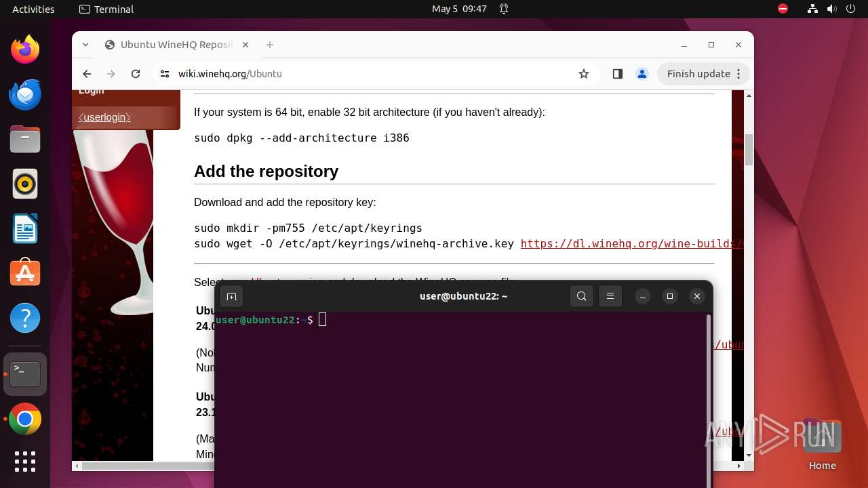Click the red do-not-disturb indicator in top bar
Image resolution: width=868 pixels, height=488 pixels.
783,9
